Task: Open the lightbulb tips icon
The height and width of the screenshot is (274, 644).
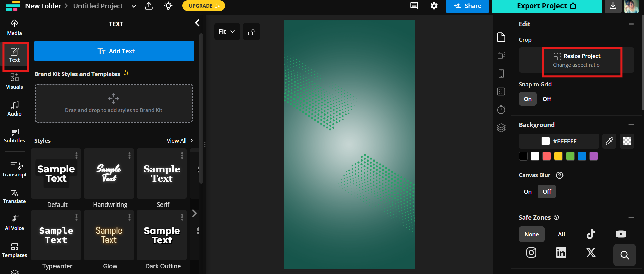Action: pyautogui.click(x=168, y=6)
